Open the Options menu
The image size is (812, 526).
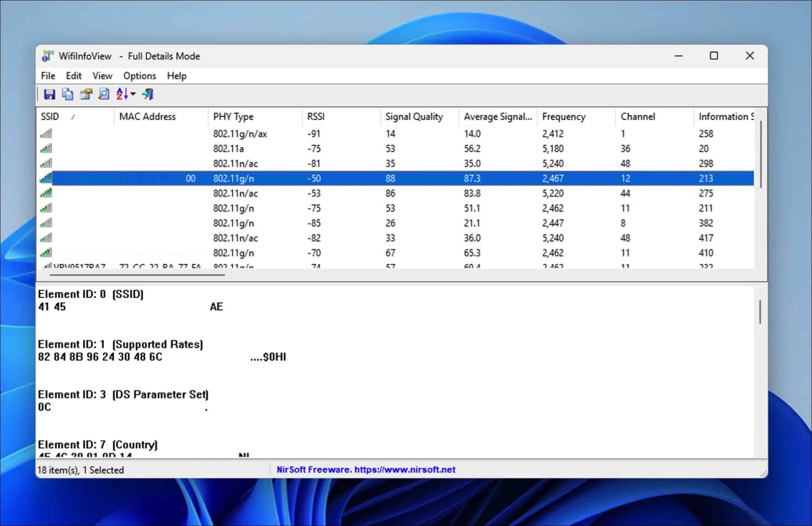click(x=139, y=75)
